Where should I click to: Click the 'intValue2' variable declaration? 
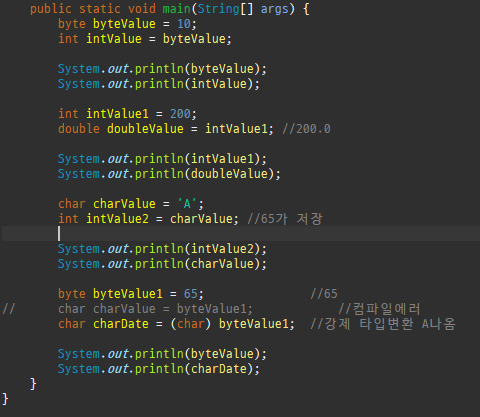[117, 219]
